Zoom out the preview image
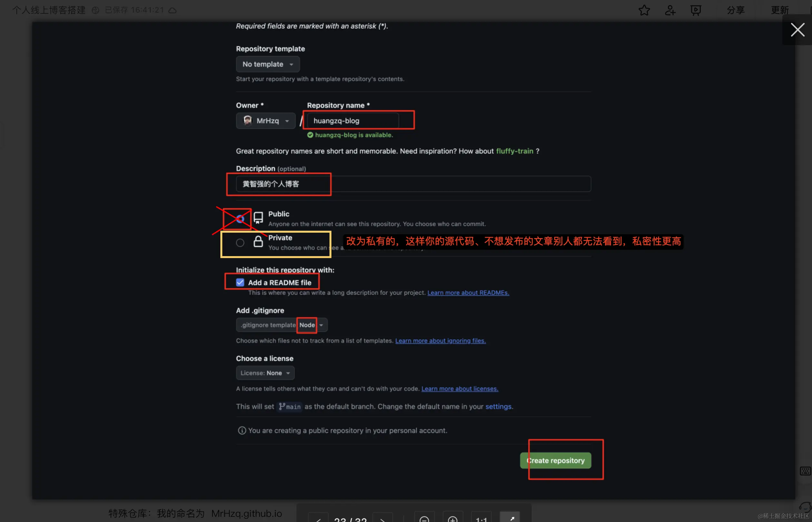Image resolution: width=812 pixels, height=522 pixels. [424, 518]
